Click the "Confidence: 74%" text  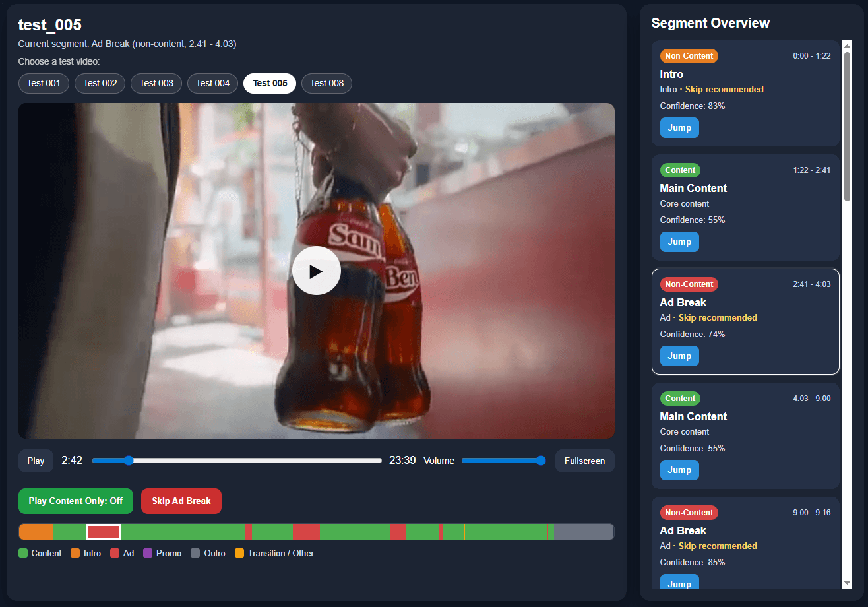693,334
